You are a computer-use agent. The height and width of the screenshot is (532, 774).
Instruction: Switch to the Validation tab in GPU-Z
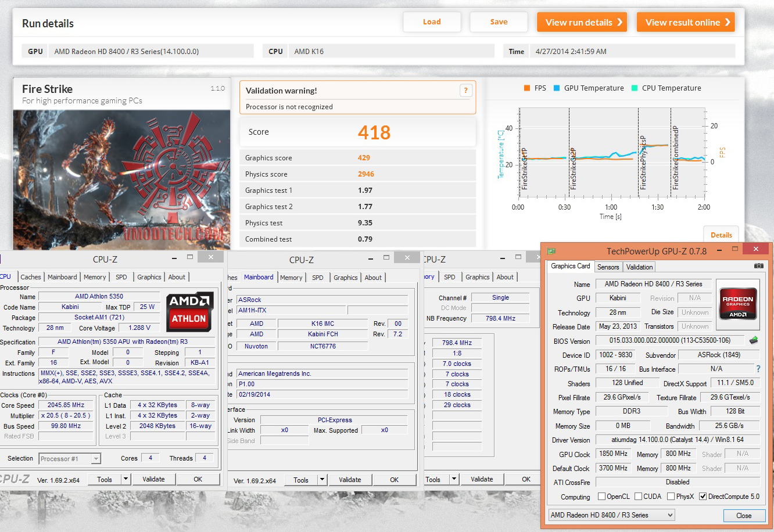pos(640,267)
